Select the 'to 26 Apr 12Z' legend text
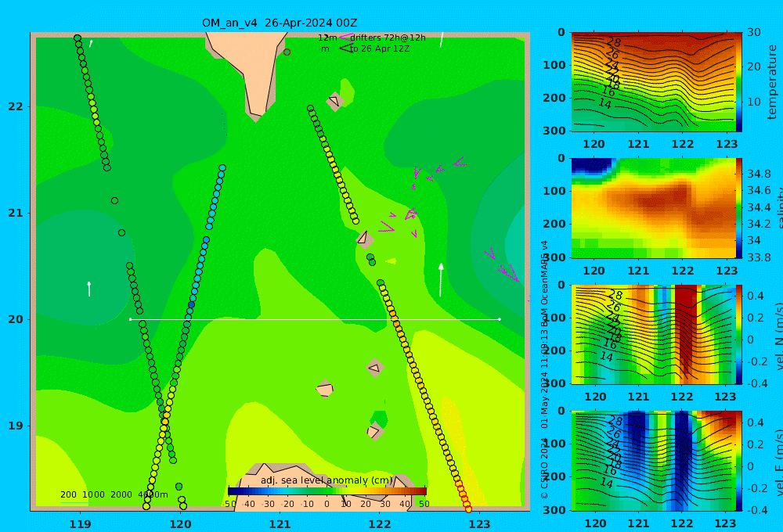 pos(380,49)
